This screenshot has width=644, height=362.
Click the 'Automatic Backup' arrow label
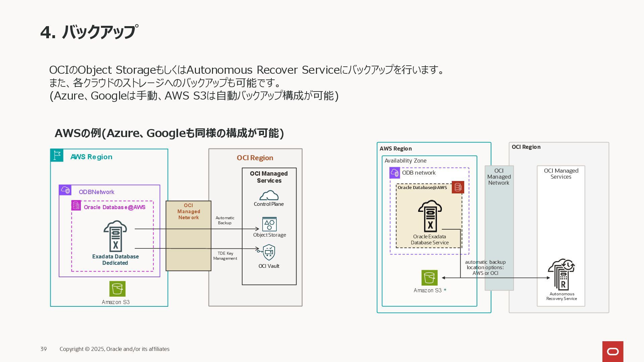(225, 220)
